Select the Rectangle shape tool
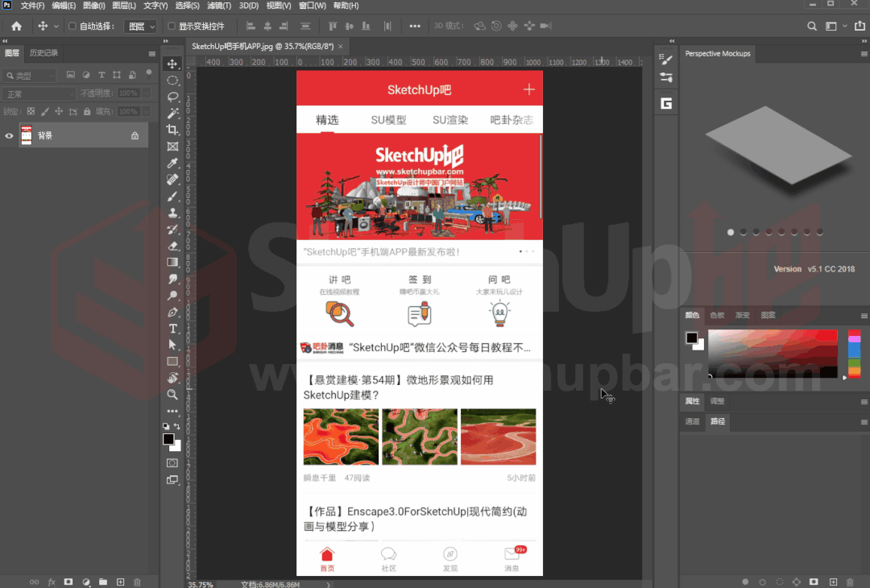 coord(172,362)
